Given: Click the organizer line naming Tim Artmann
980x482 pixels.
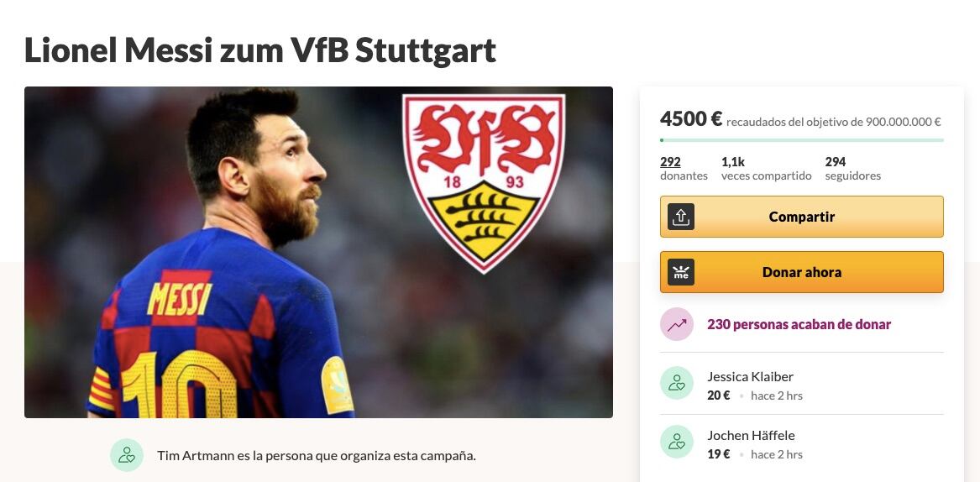Looking at the screenshot, I should tap(317, 455).
